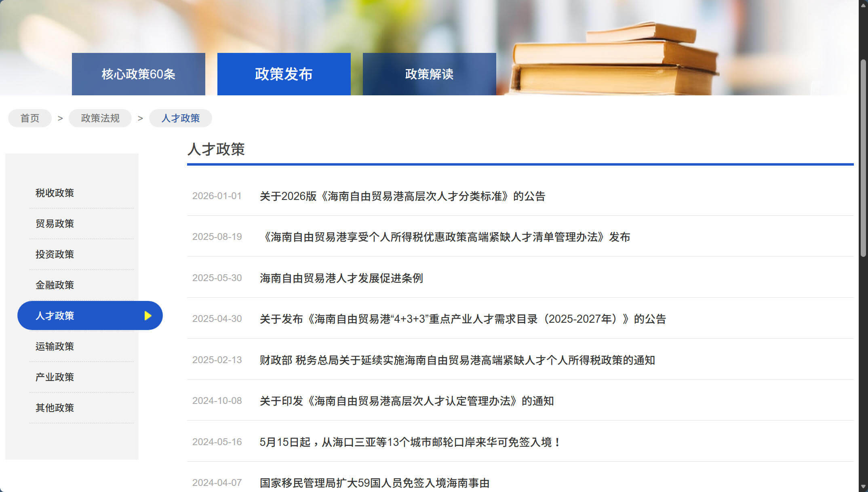Open 国家移民管理局扩大59国人员免签 article
Screen dimensions: 868x492
tap(374, 483)
